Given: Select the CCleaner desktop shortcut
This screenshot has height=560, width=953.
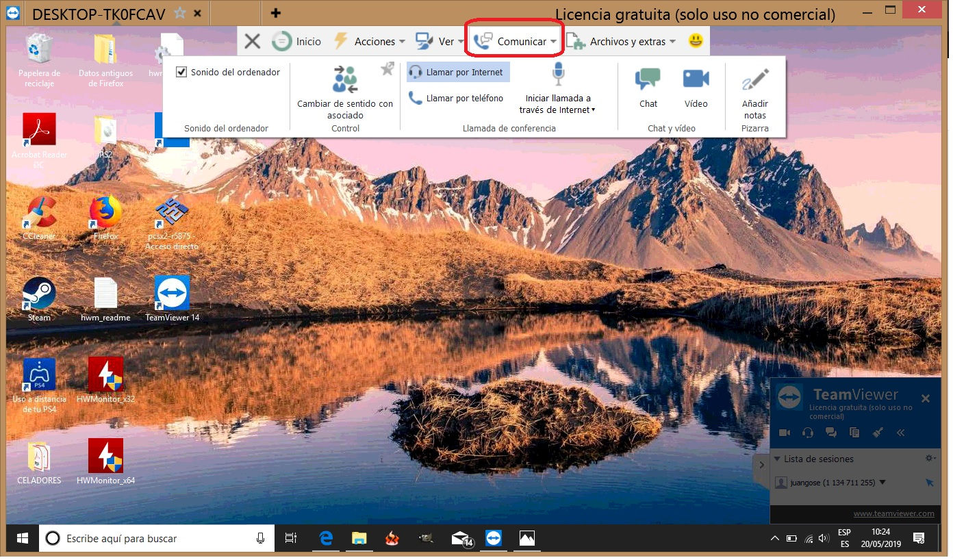Looking at the screenshot, I should point(39,218).
